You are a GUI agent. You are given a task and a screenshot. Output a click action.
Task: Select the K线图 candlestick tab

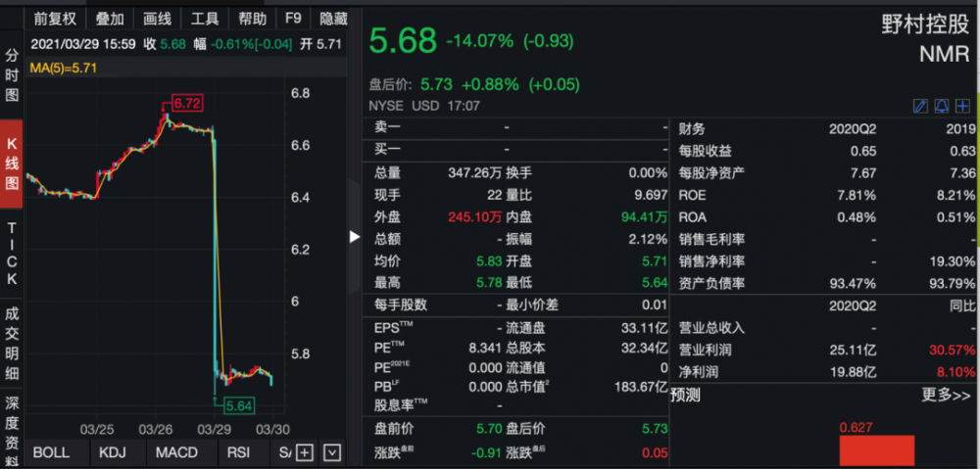(x=12, y=164)
